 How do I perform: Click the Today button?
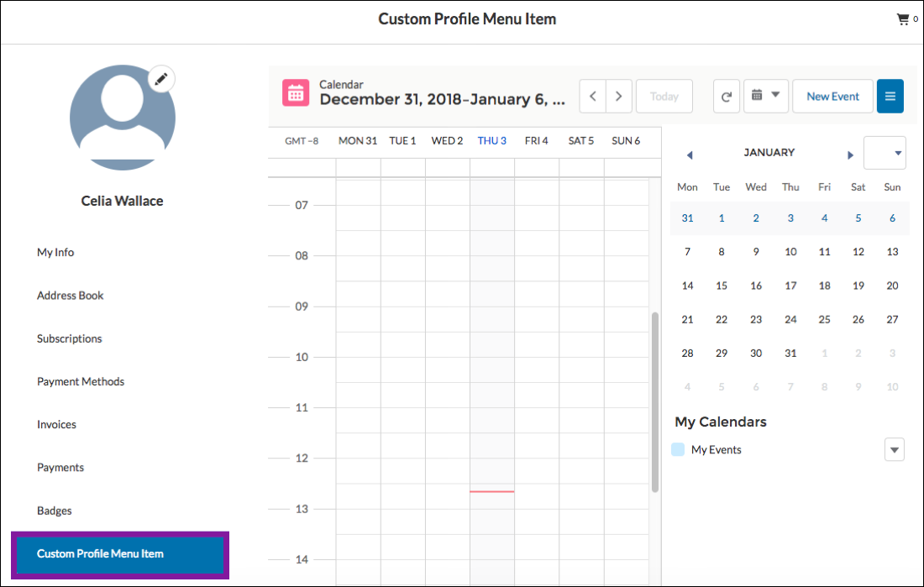click(664, 97)
